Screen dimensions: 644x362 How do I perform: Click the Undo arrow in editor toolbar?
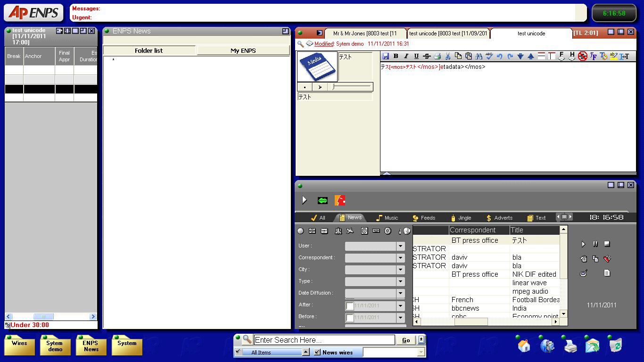tap(499, 56)
